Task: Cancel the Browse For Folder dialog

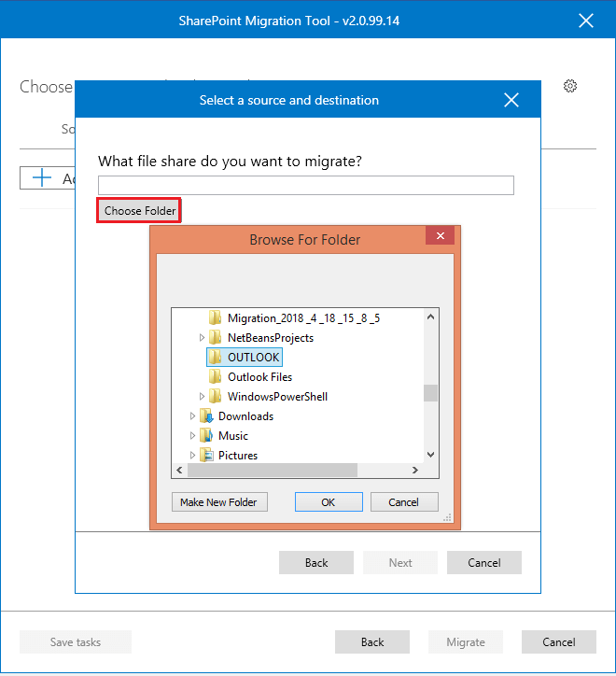Action: click(404, 502)
